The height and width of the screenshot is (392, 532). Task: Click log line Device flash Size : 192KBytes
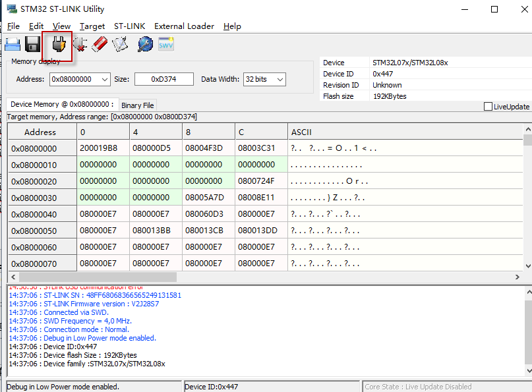point(73,355)
